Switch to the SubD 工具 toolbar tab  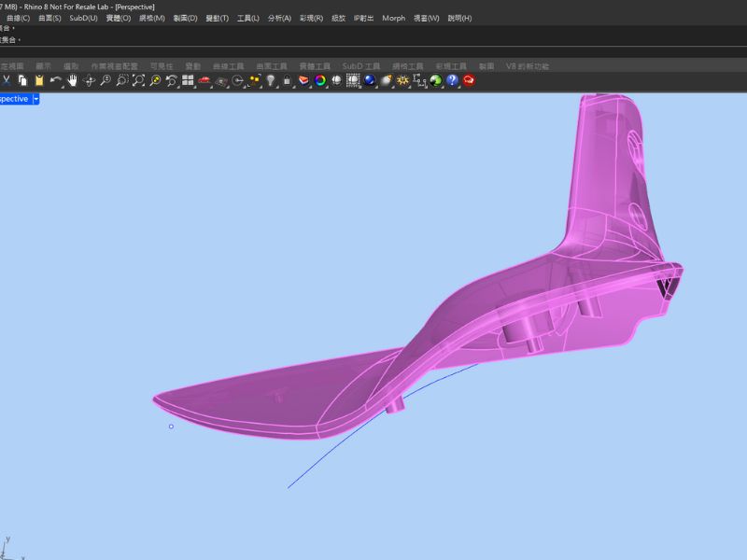click(x=361, y=66)
